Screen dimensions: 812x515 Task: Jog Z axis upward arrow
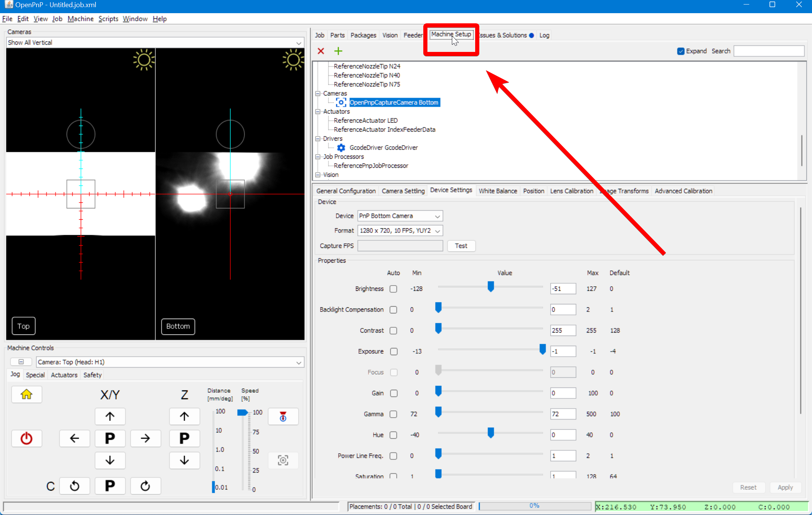click(184, 416)
